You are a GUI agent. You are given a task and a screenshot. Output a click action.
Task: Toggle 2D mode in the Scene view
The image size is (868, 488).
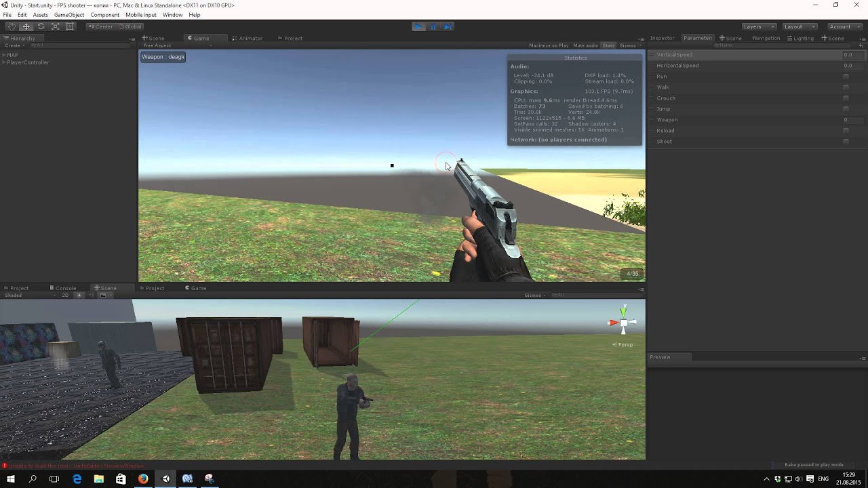(x=66, y=296)
